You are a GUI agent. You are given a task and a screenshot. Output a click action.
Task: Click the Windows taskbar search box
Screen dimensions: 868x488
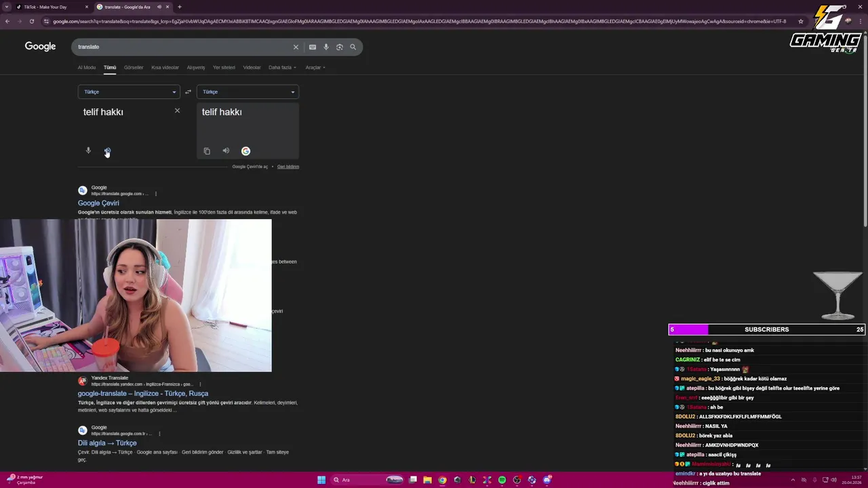[x=366, y=480]
